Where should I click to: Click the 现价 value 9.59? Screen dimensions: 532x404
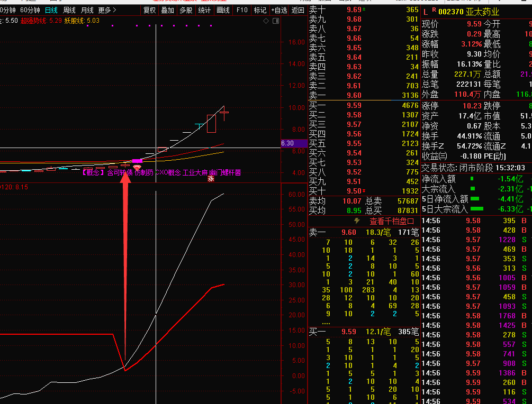[x=474, y=24]
